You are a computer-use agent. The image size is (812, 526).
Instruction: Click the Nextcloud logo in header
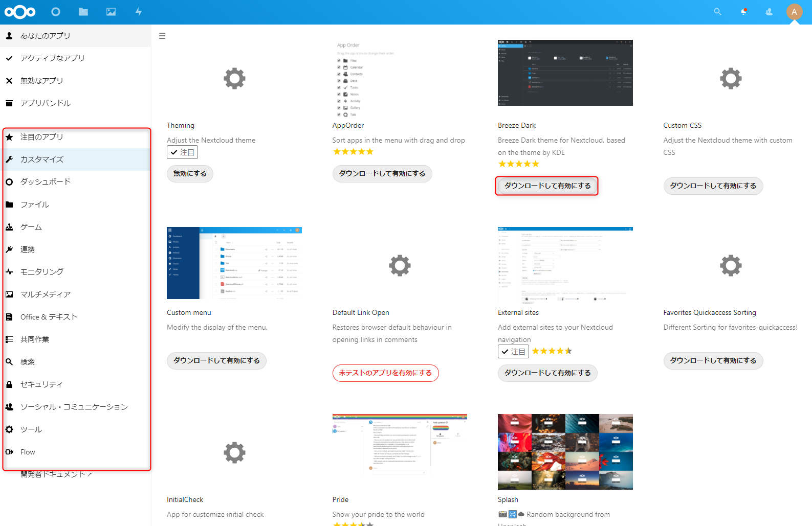tap(20, 12)
